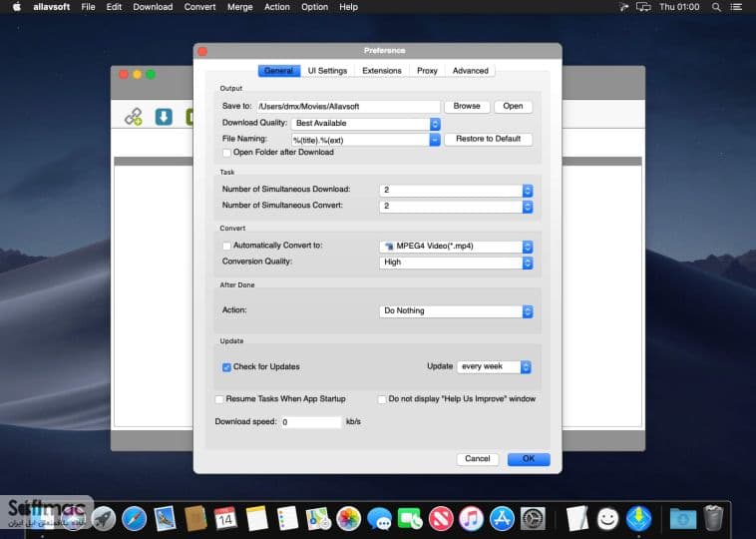Open Safari from the Dock
Viewport: 756px width, 539px height.
pyautogui.click(x=134, y=519)
